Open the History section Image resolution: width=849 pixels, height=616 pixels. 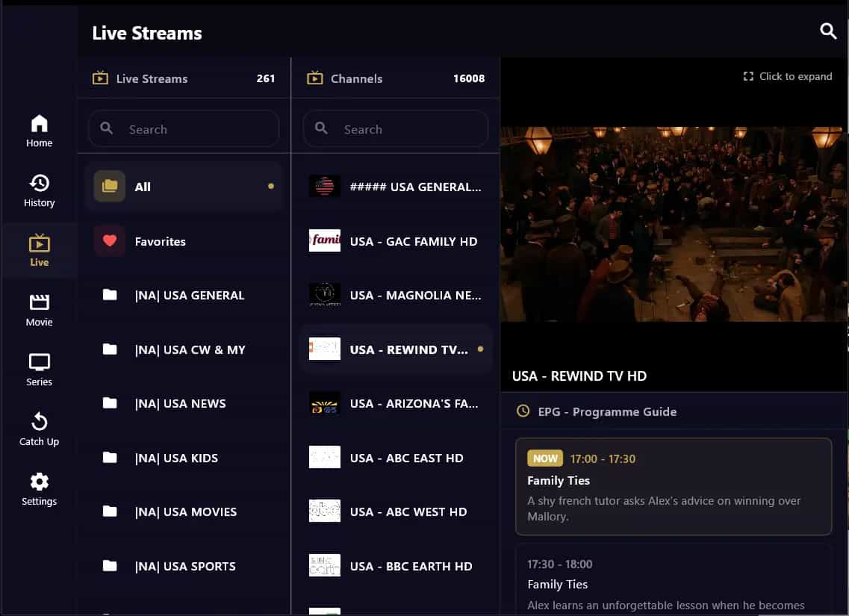(x=39, y=190)
